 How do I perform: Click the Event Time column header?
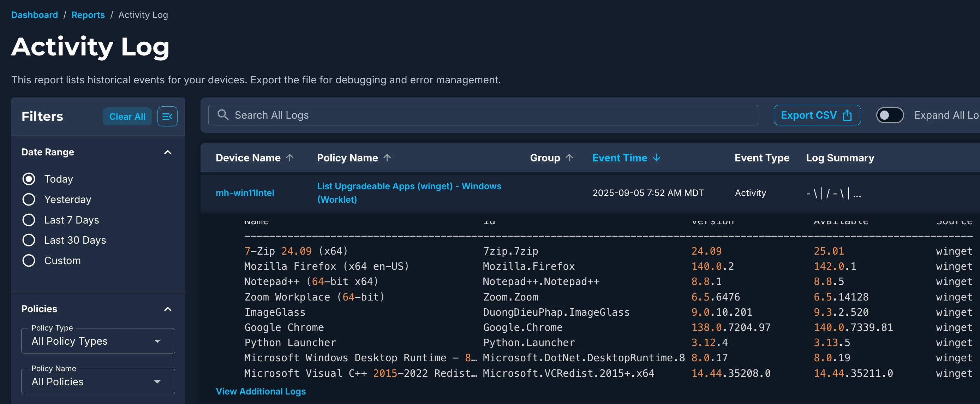point(619,158)
